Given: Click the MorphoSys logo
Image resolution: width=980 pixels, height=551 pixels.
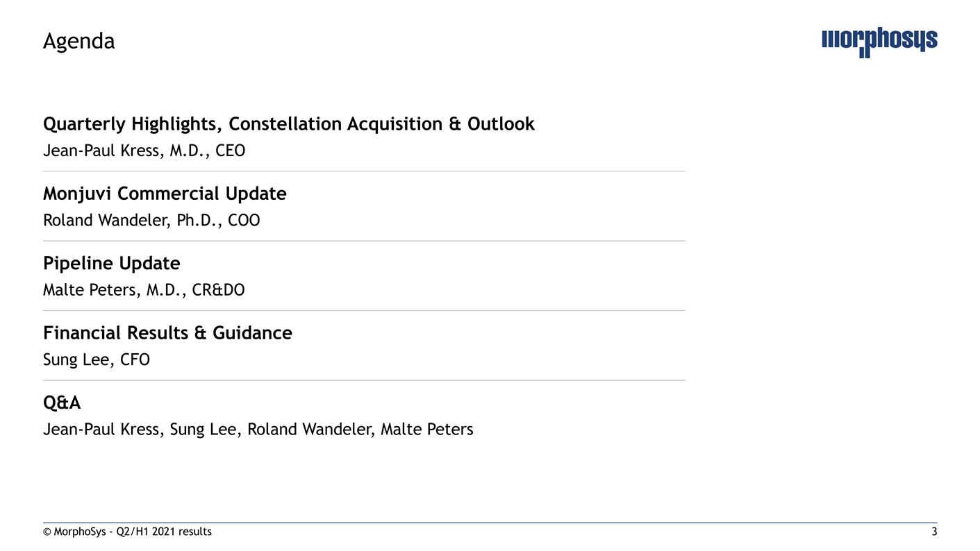Looking at the screenshot, I should [879, 42].
